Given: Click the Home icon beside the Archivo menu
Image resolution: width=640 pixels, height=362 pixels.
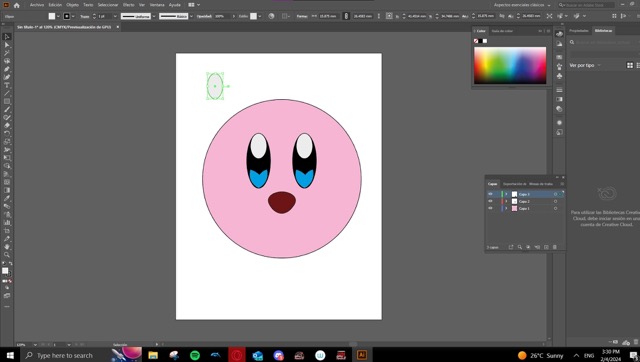Looking at the screenshot, I should coord(16,5).
